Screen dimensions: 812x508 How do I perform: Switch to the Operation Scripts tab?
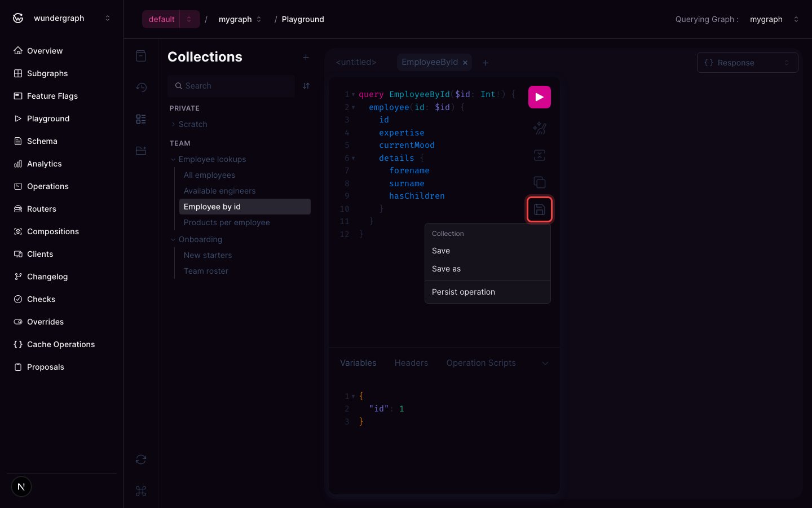coord(481,363)
